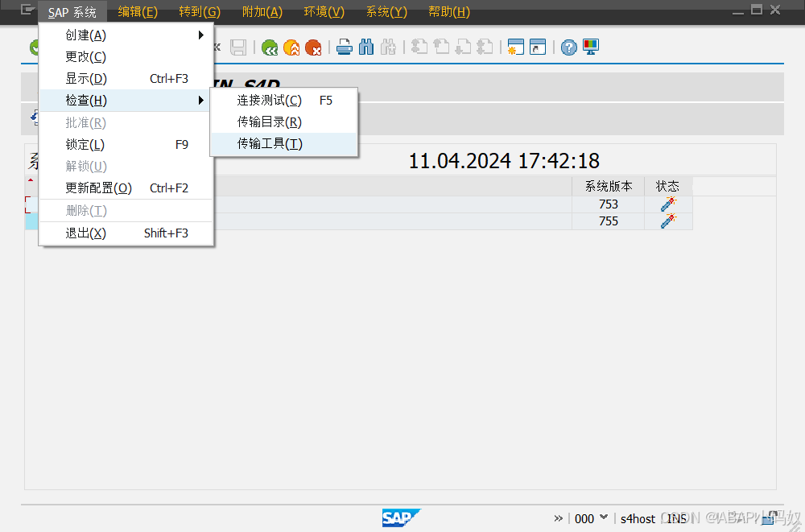805x532 pixels.
Task: Click the Last Page icon
Action: pos(485,47)
